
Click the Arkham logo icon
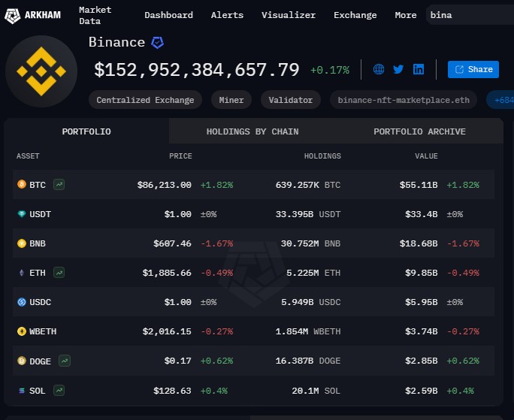click(13, 16)
